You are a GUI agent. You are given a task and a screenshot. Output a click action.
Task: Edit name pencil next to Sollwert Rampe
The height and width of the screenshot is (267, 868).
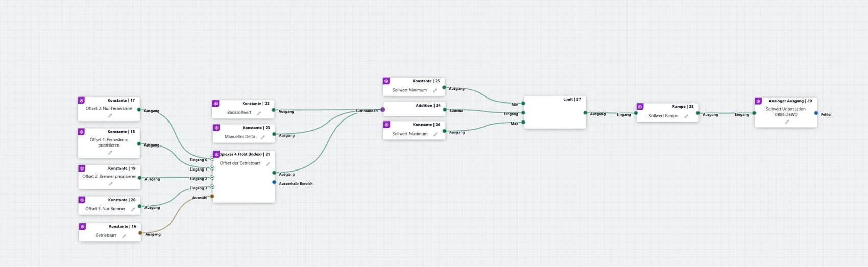(686, 117)
